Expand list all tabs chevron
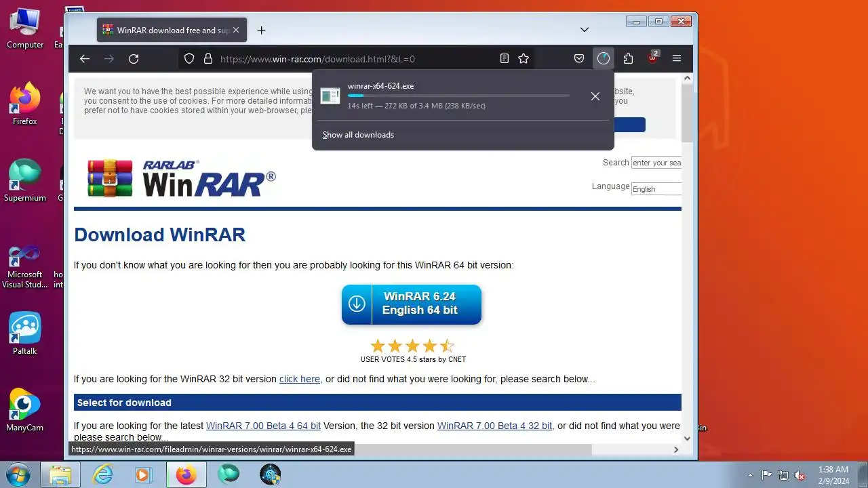The height and width of the screenshot is (488, 868). [585, 30]
